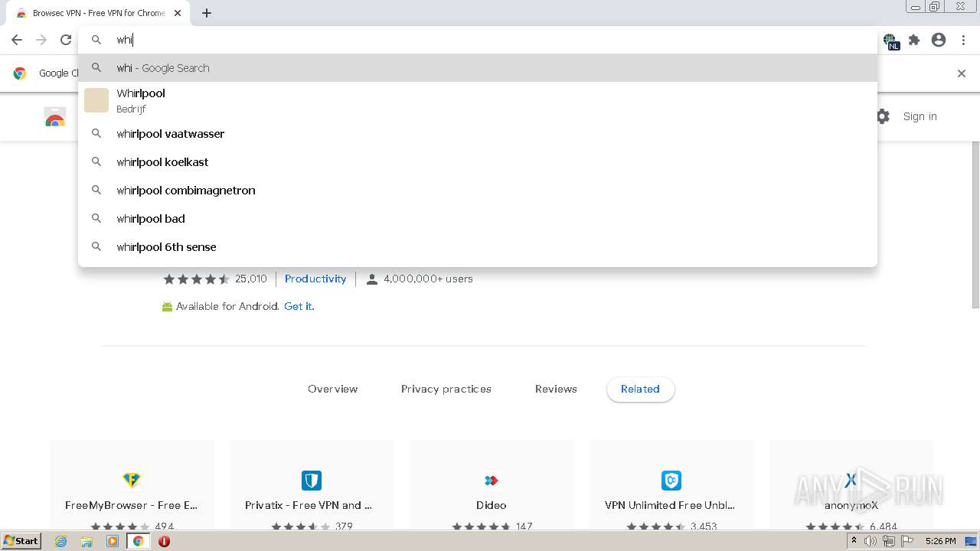Click the 'Get it.' Android link
980x551 pixels.
pyautogui.click(x=299, y=306)
